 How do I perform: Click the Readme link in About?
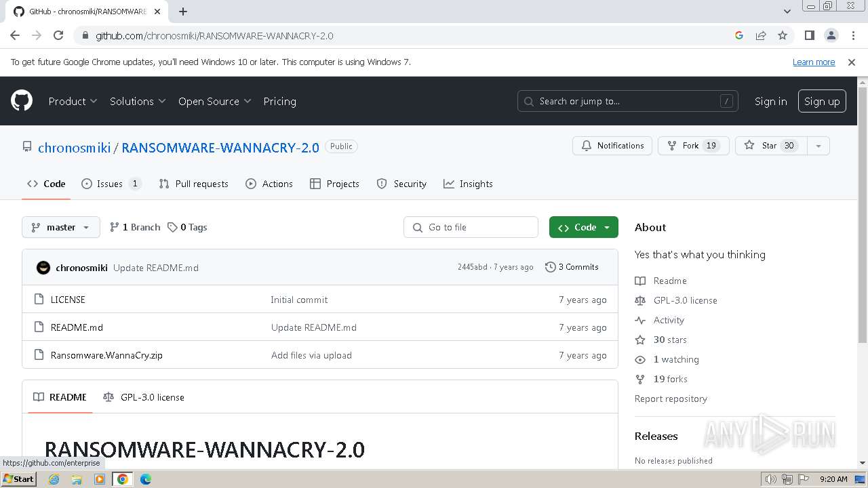tap(661, 281)
